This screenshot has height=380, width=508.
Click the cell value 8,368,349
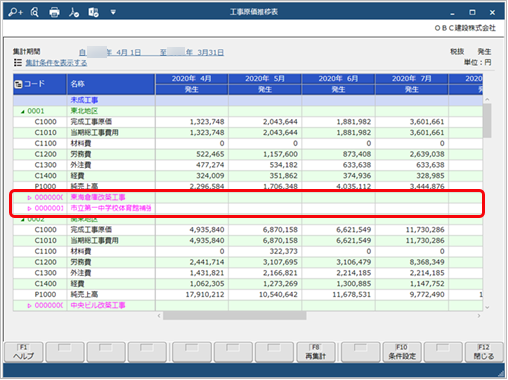[x=427, y=262]
